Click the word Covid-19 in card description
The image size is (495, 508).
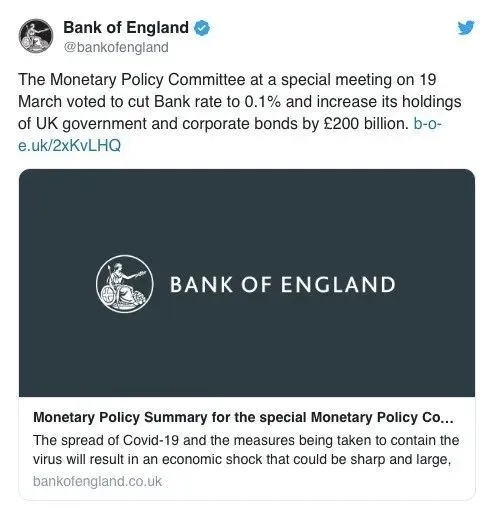(151, 440)
